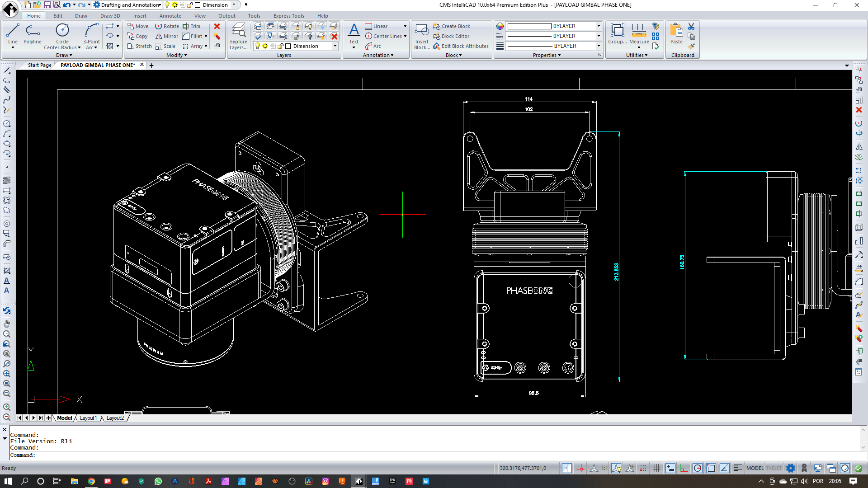Click in the command line input field
Screen dimensions: 868x488
434,455
